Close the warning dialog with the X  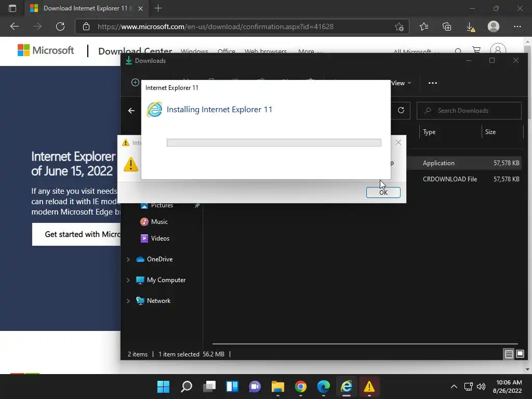coord(398,142)
